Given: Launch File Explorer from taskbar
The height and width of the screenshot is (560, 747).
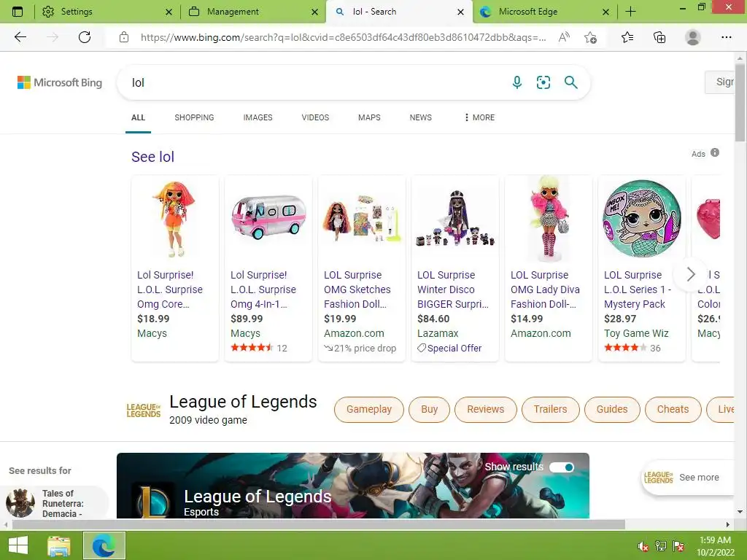Looking at the screenshot, I should [x=59, y=545].
